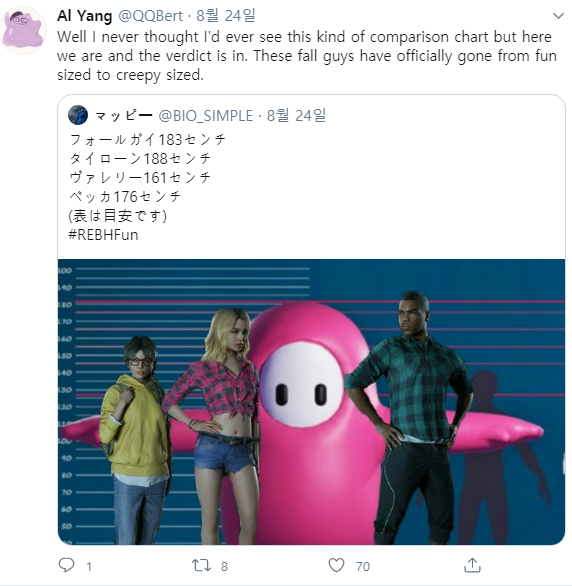Open Al Yang's Ditto profile avatar
The image size is (572, 586).
point(24,30)
